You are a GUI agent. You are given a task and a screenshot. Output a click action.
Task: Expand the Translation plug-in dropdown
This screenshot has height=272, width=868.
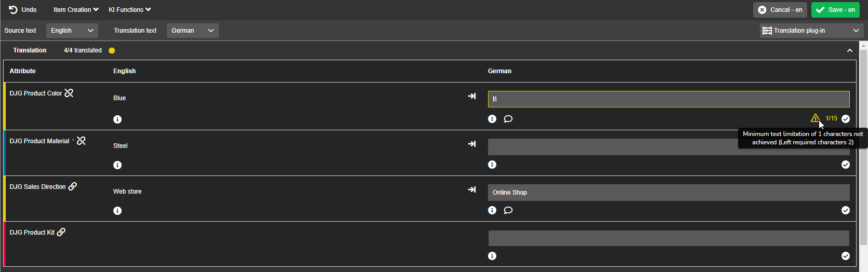[811, 31]
